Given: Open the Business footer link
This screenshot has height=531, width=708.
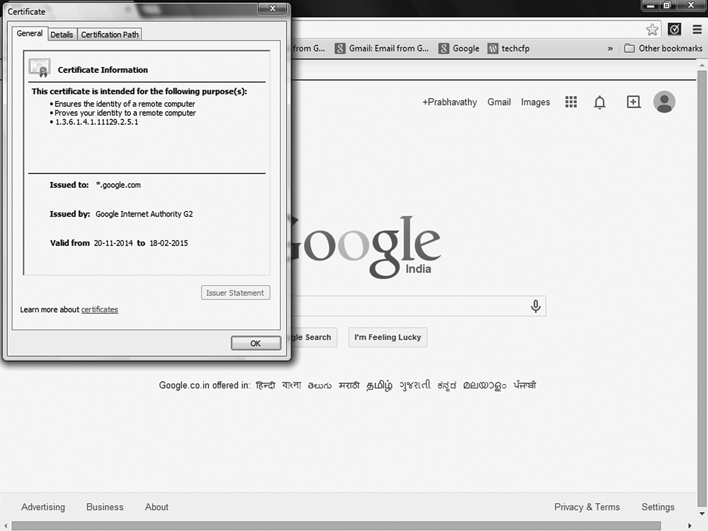Looking at the screenshot, I should coord(105,507).
